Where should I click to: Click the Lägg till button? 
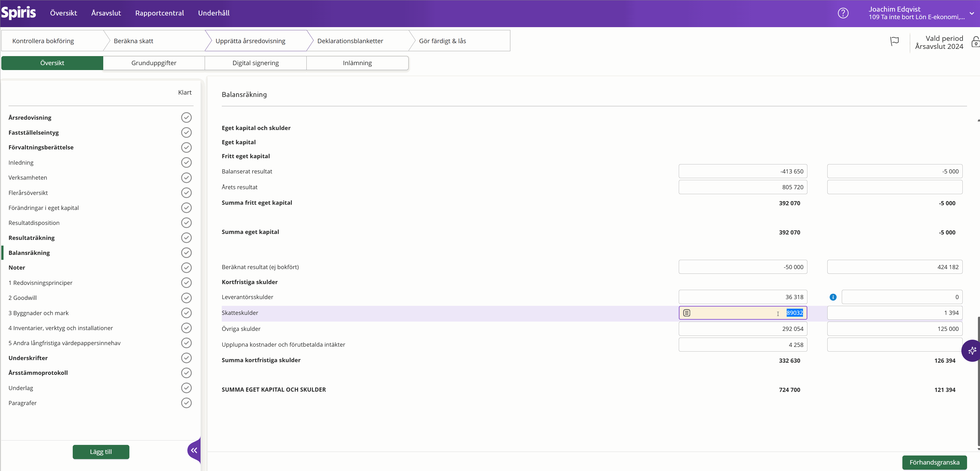click(x=101, y=452)
